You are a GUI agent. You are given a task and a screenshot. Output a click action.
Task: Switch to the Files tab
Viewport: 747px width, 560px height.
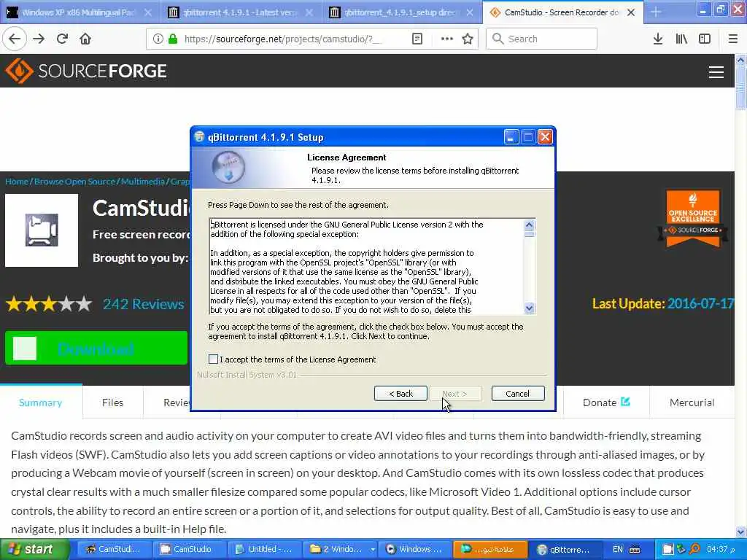(112, 402)
